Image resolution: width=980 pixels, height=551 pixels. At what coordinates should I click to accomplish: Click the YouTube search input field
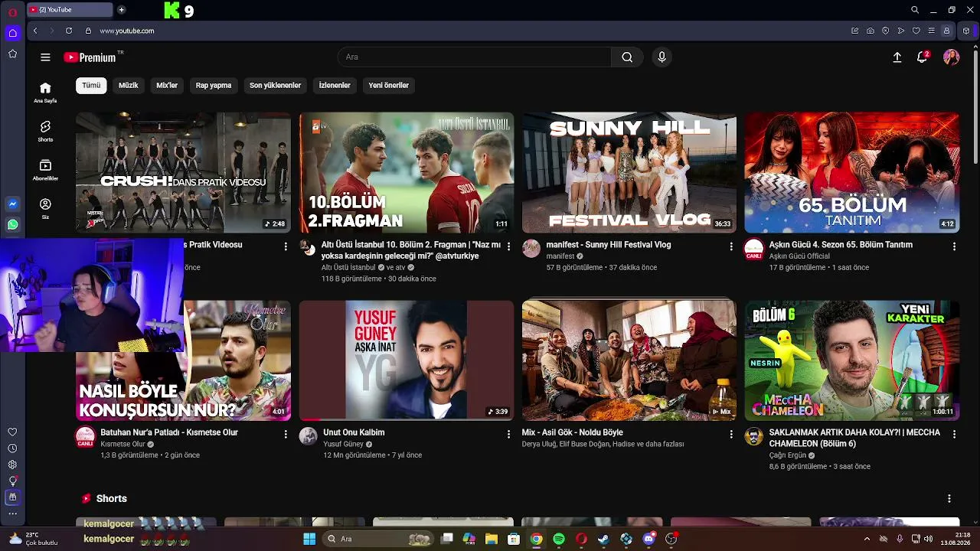475,57
